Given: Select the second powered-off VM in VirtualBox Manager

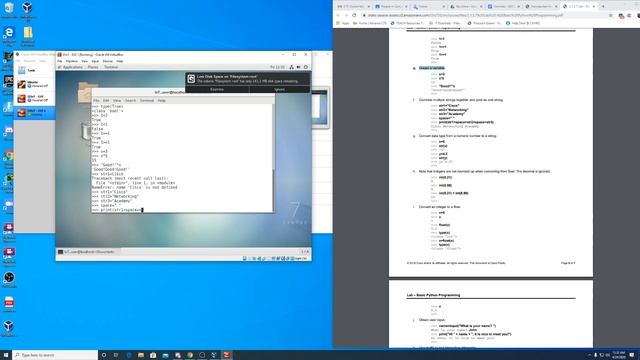Looking at the screenshot, I should point(34,98).
